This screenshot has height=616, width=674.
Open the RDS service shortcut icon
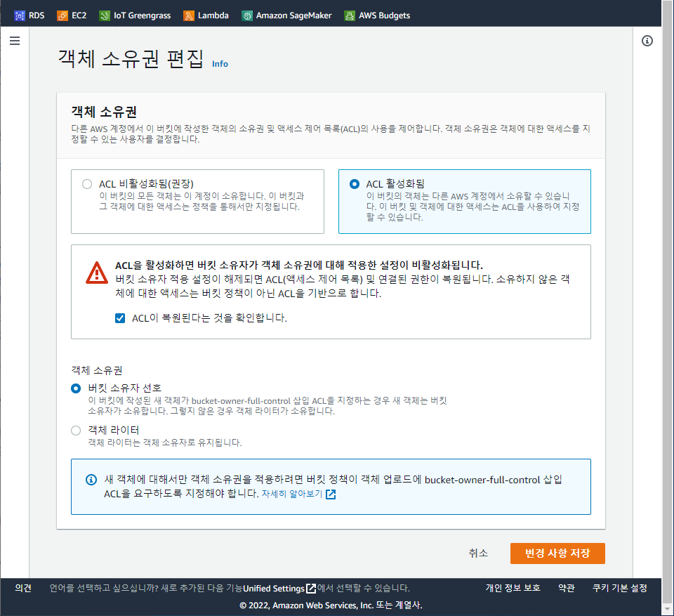click(x=20, y=16)
